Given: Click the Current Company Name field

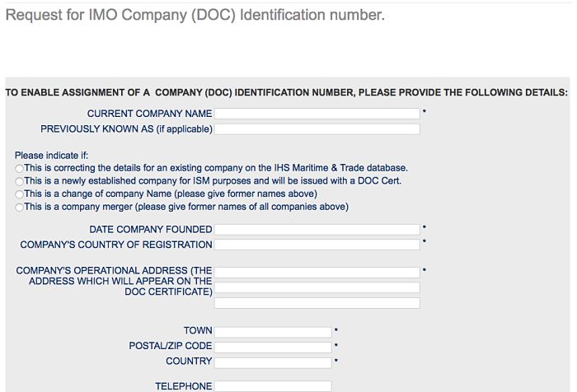Looking at the screenshot, I should click(317, 114).
